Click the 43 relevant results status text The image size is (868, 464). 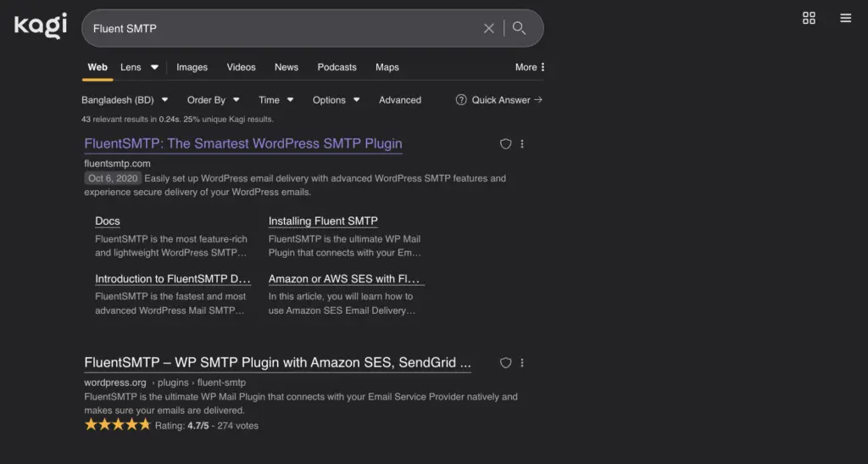(177, 119)
